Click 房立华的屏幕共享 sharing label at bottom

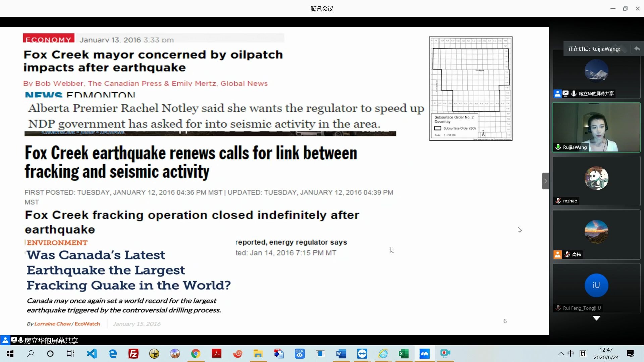pyautogui.click(x=51, y=341)
